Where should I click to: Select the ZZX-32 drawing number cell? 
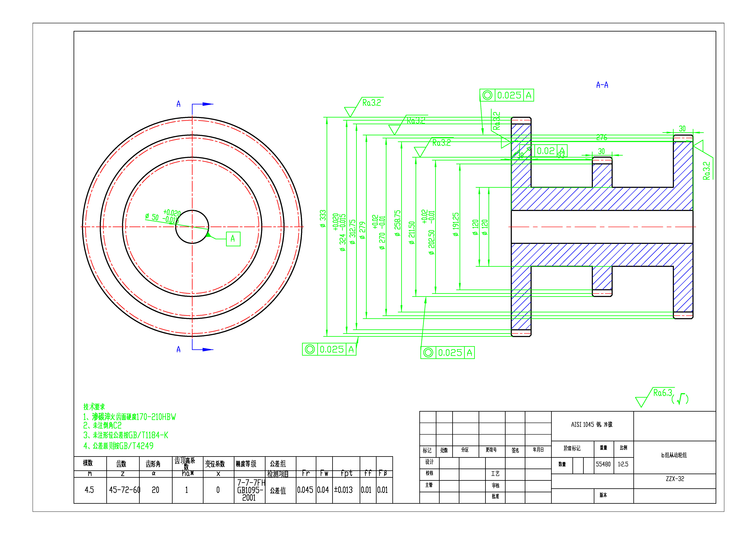coord(675,479)
